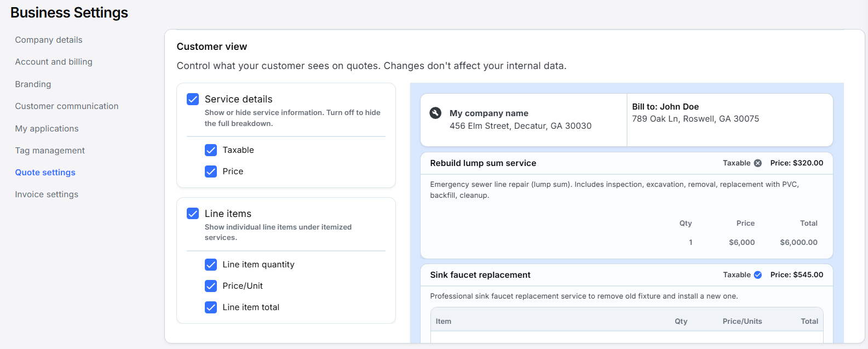Go to Account and billing
The width and height of the screenshot is (868, 349).
point(54,62)
